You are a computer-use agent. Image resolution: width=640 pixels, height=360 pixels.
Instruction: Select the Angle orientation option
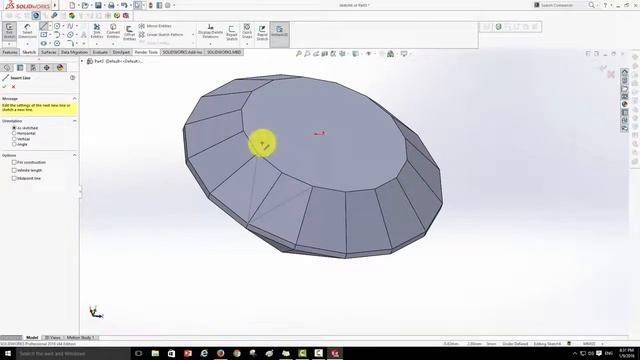tap(14, 144)
